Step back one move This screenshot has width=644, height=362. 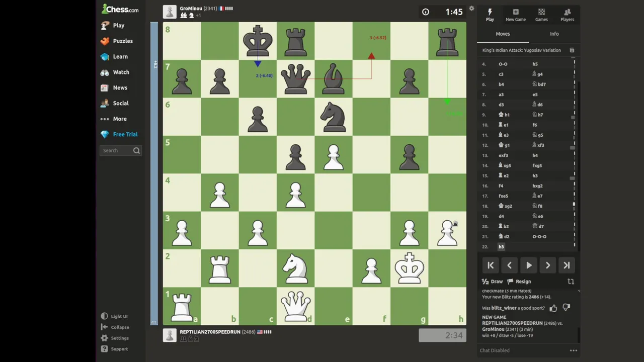click(509, 265)
